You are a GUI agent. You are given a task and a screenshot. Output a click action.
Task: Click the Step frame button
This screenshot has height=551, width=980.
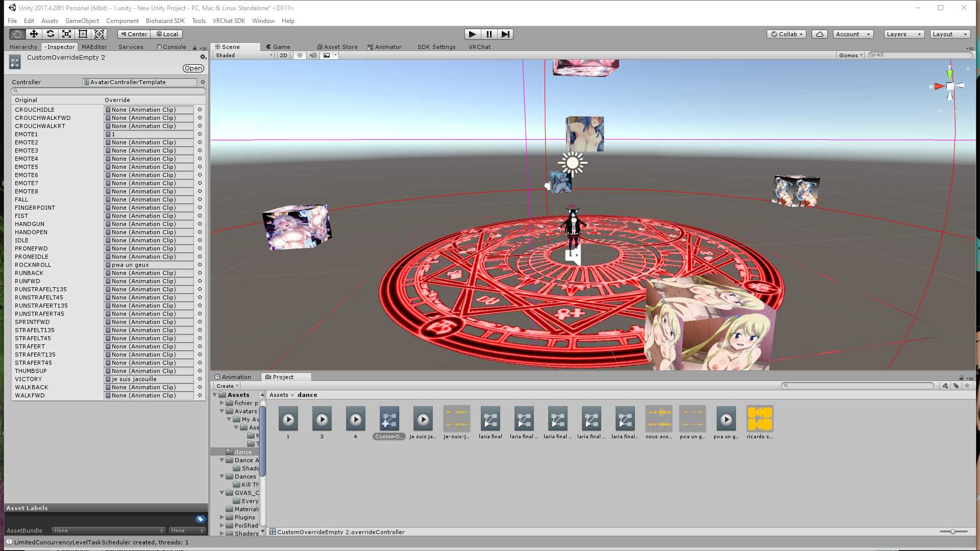pos(505,34)
